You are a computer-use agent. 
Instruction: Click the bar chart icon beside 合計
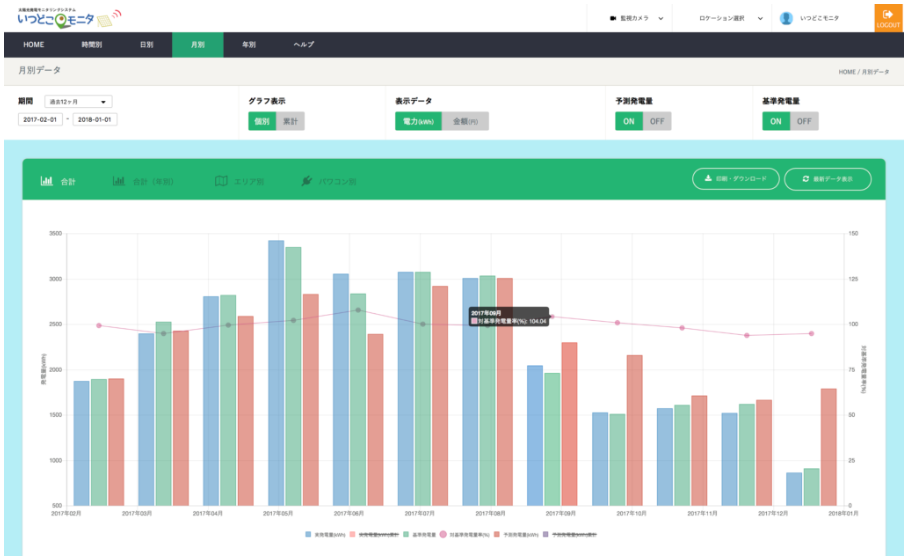coord(46,181)
